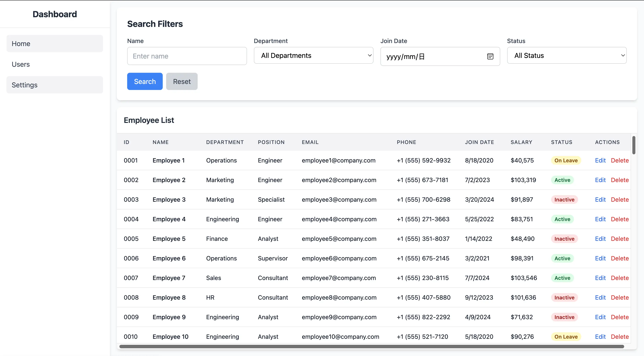The image size is (644, 356).
Task: Delete Employee 2 row
Action: 620,180
